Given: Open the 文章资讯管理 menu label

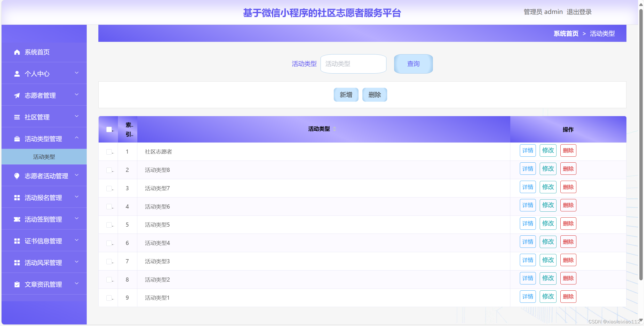Looking at the screenshot, I should (x=43, y=284).
